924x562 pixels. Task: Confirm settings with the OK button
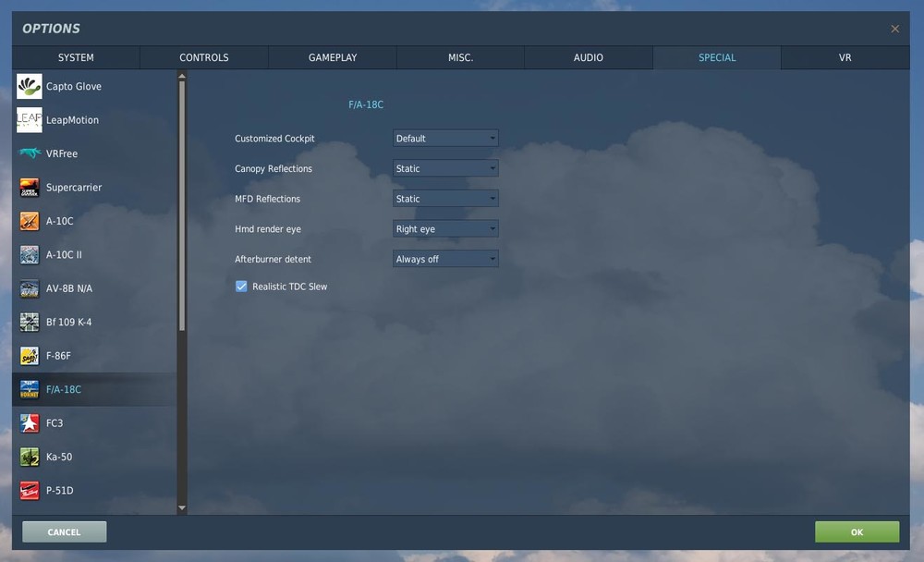(857, 531)
